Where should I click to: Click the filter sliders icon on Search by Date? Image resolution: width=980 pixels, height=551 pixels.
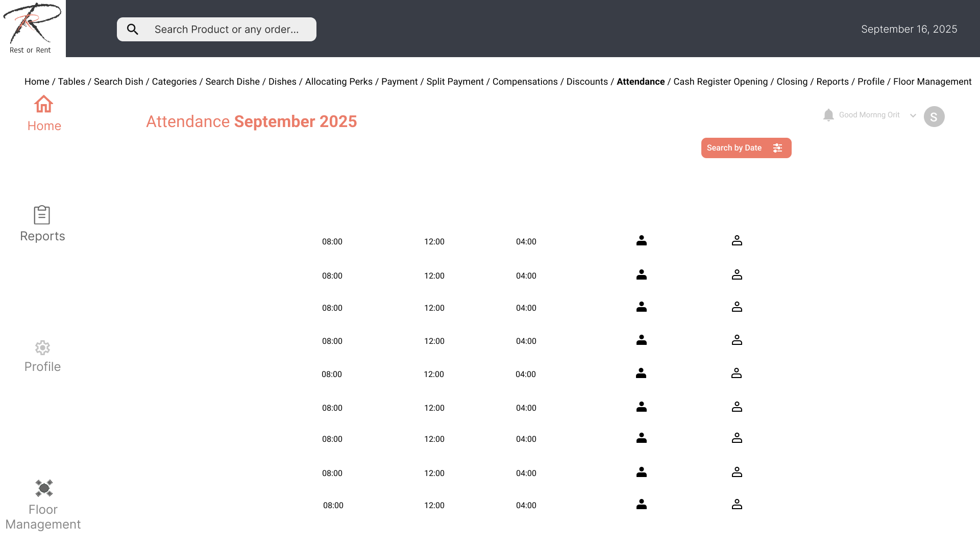(777, 148)
